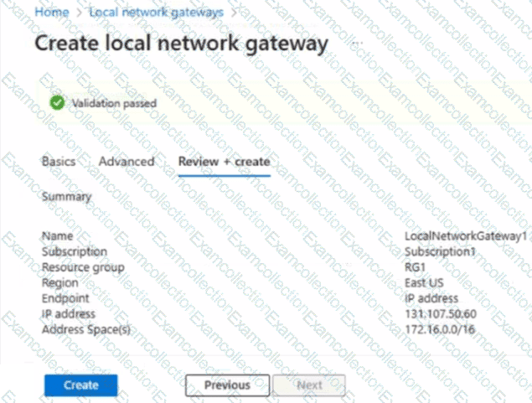Switch to the Basics tab
This screenshot has height=403, width=532.
coord(59,161)
